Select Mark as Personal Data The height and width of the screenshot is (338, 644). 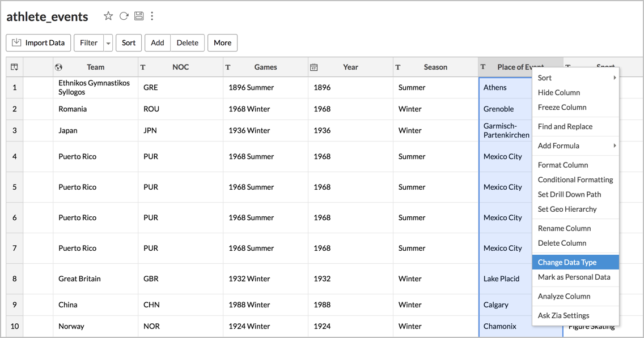coord(575,277)
